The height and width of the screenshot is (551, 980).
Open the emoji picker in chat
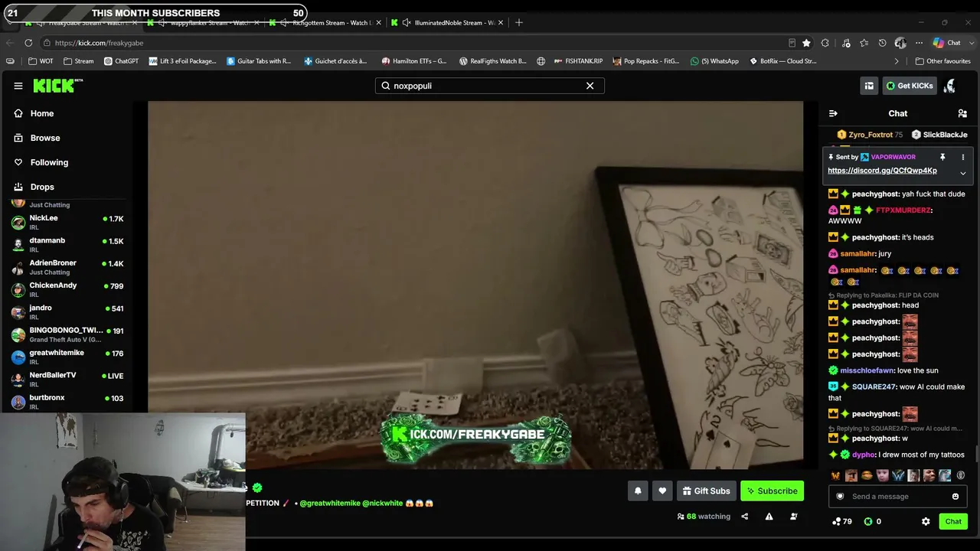tap(955, 497)
